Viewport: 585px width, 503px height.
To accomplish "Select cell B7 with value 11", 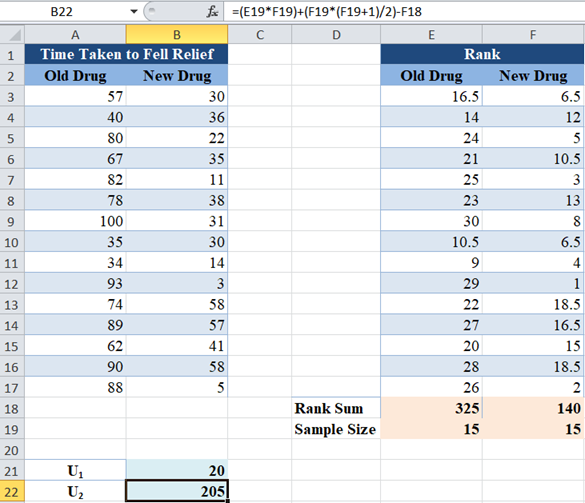I will [x=177, y=180].
